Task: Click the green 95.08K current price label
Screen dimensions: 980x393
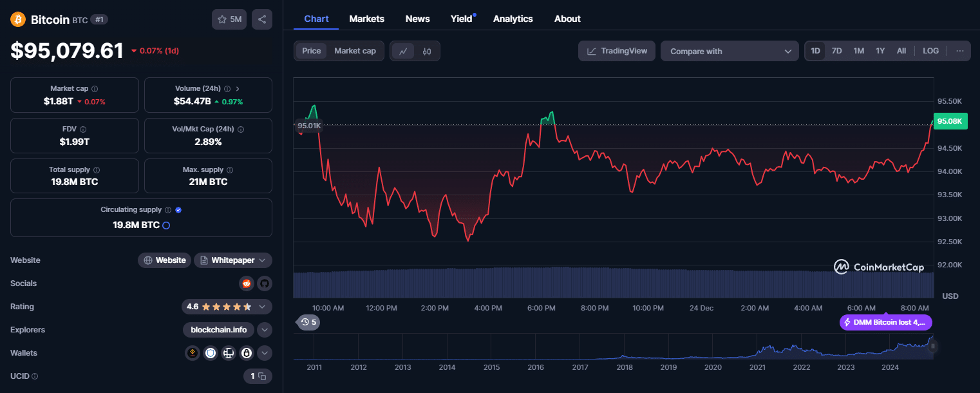Action: 950,121
